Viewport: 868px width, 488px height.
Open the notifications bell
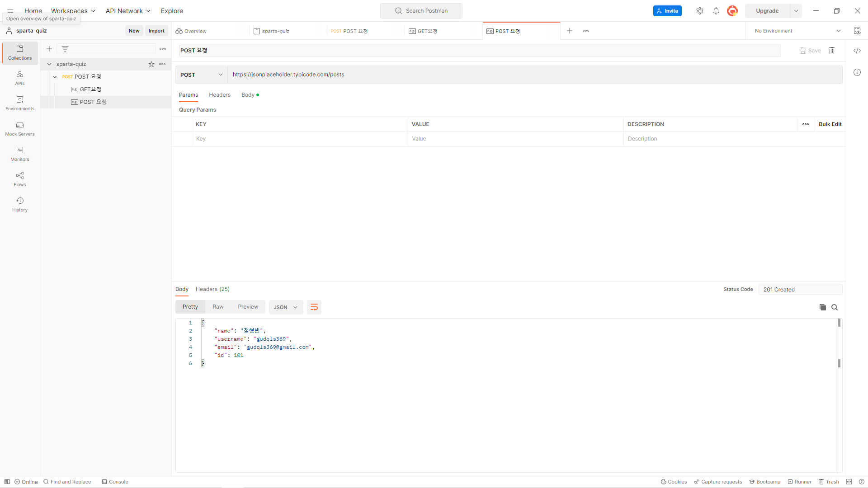click(x=716, y=11)
